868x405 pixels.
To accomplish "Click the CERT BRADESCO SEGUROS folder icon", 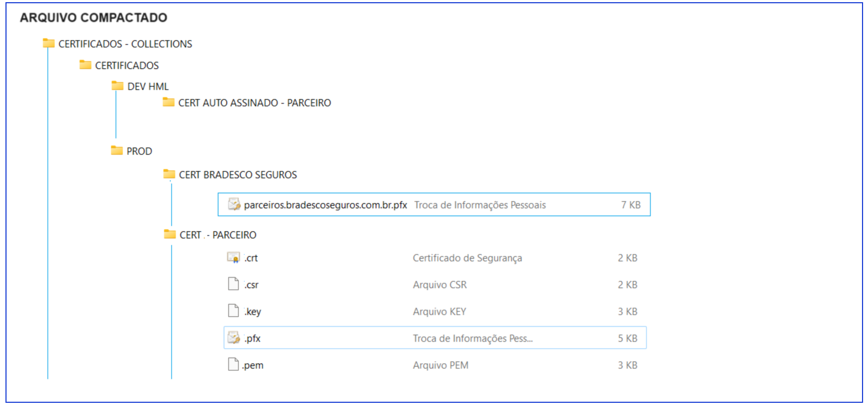I will click(169, 174).
